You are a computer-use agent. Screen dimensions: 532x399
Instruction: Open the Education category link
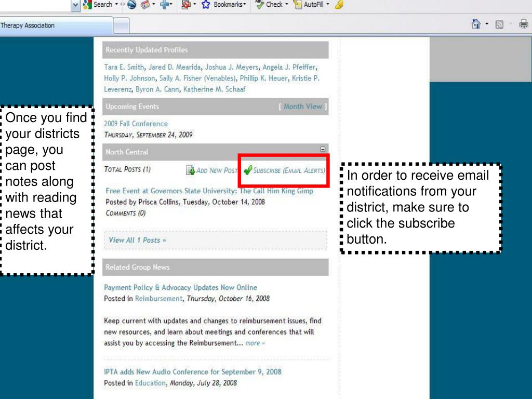[150, 383]
